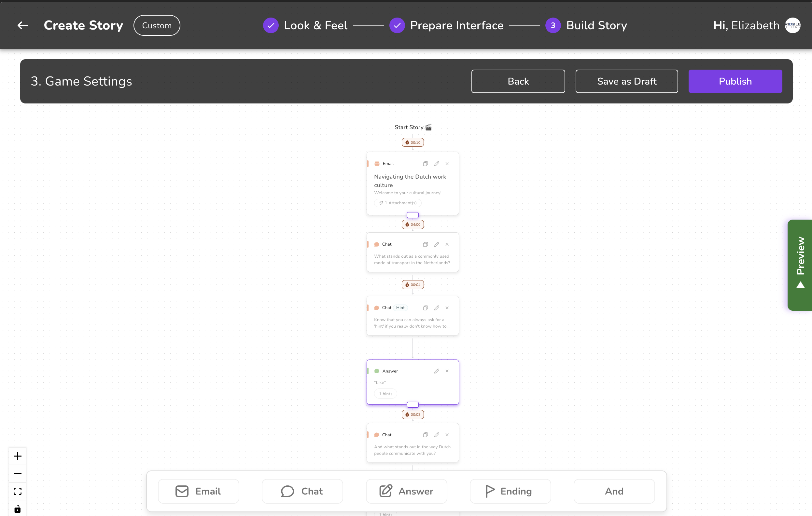Viewport: 812px width, 516px height.
Task: Click Save as Draft
Action: 626,81
